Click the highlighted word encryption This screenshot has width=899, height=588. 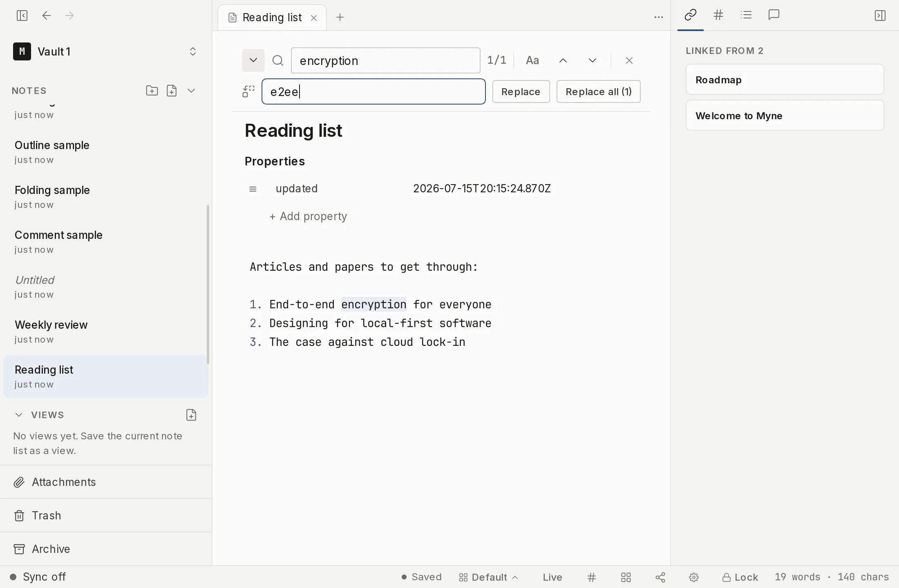373,305
